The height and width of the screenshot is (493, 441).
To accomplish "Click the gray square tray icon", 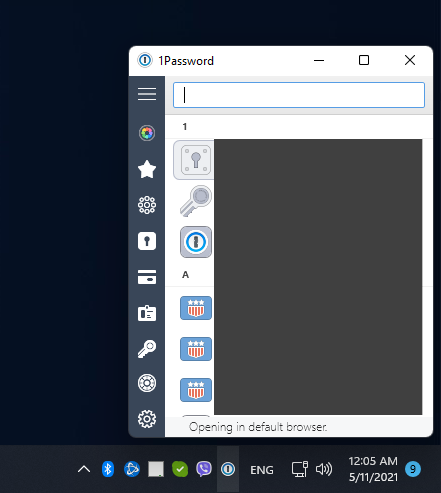I will [x=156, y=469].
